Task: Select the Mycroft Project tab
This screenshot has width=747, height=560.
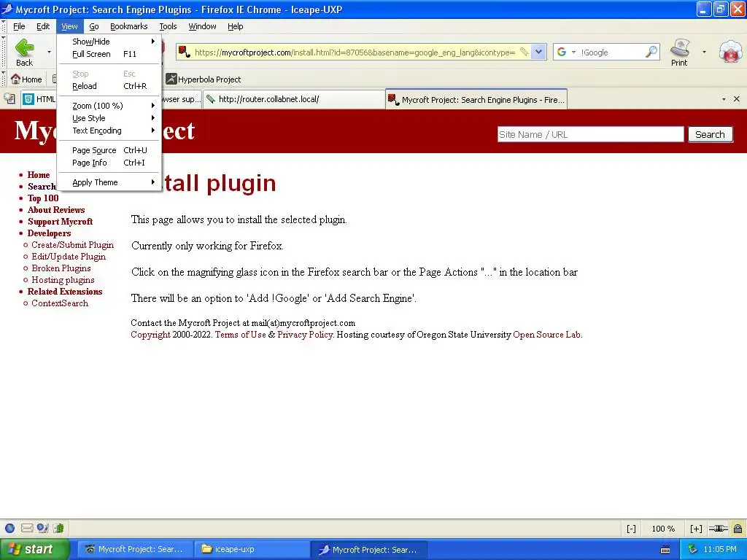Action: [476, 99]
